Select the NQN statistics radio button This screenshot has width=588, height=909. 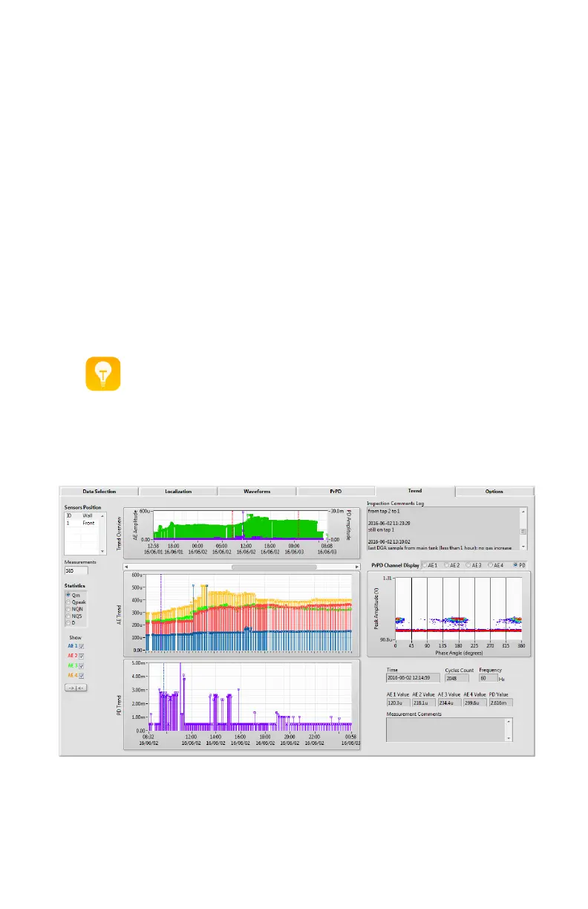coord(68,609)
